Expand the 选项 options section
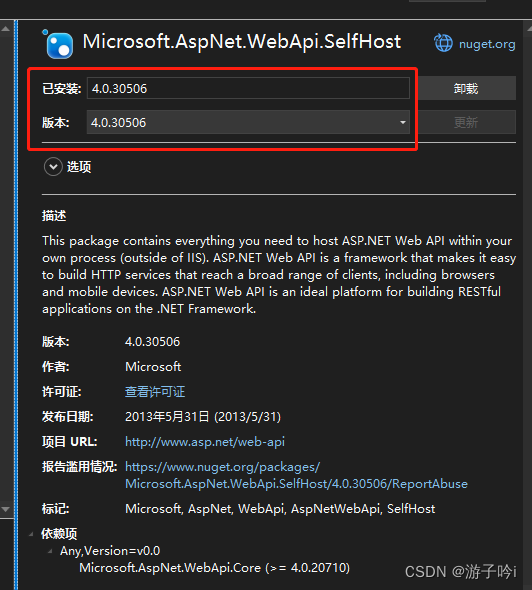This screenshot has height=590, width=532. (53, 167)
